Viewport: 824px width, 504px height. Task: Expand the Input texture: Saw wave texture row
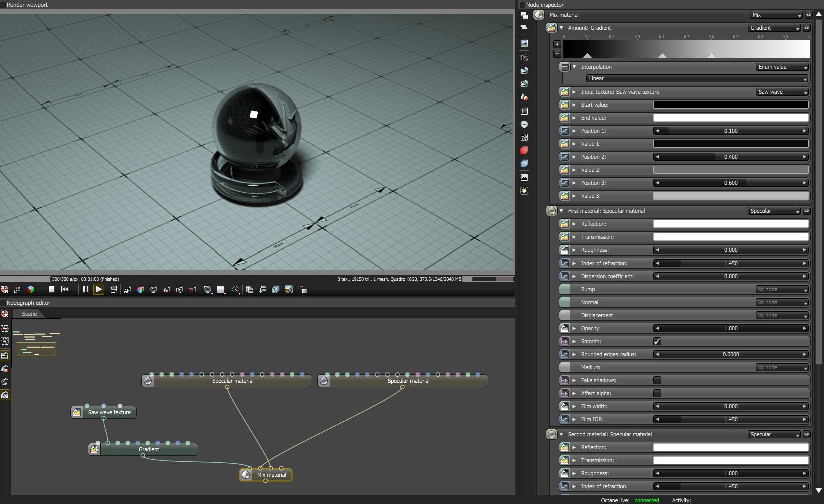coord(574,92)
